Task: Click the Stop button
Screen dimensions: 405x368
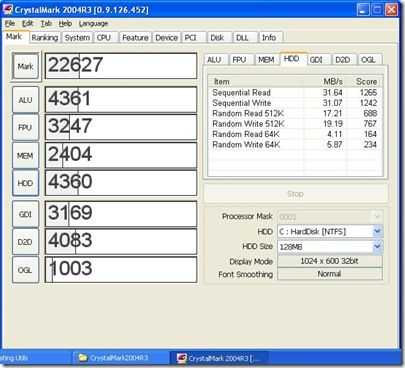Action: coord(296,193)
